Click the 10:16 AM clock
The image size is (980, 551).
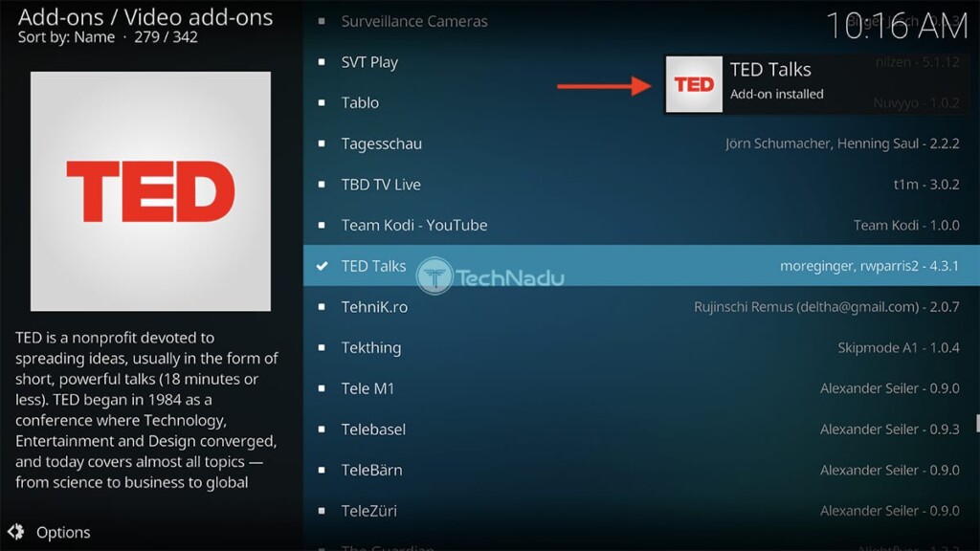[x=897, y=26]
